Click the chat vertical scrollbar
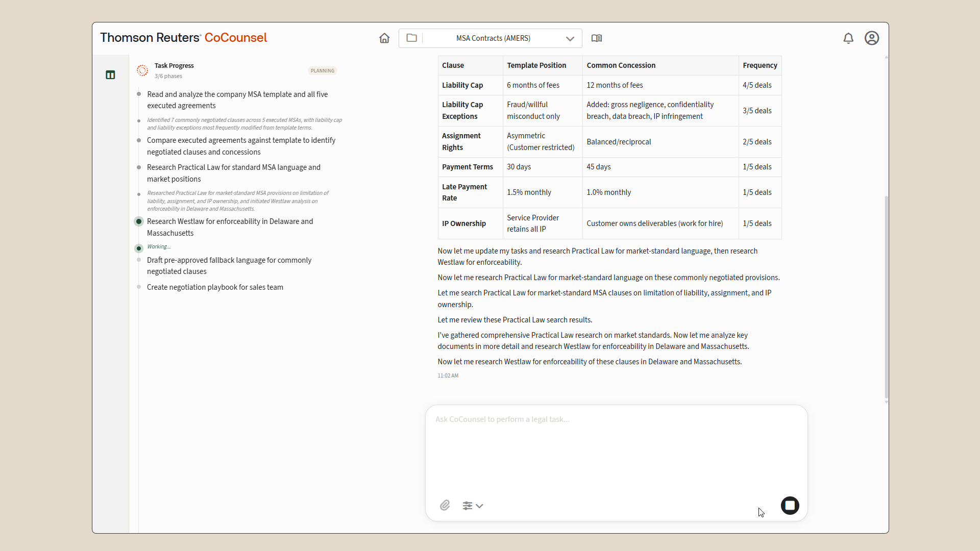Image resolution: width=980 pixels, height=551 pixels. pyautogui.click(x=886, y=296)
